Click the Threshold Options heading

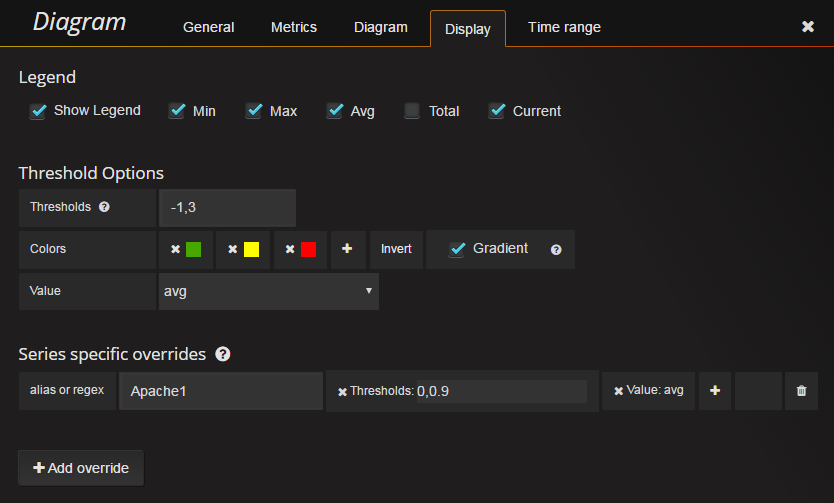point(91,173)
